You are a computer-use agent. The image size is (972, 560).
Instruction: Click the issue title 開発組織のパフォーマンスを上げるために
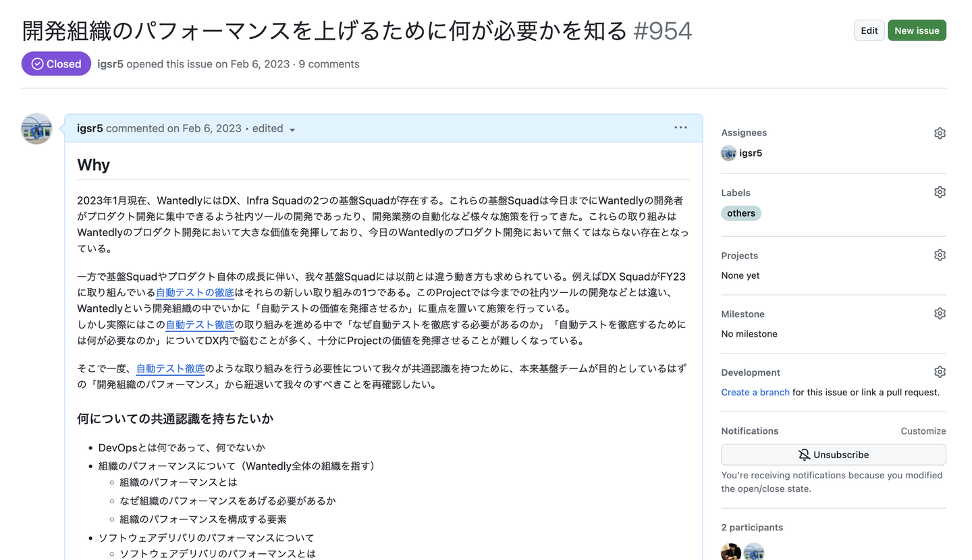click(325, 30)
